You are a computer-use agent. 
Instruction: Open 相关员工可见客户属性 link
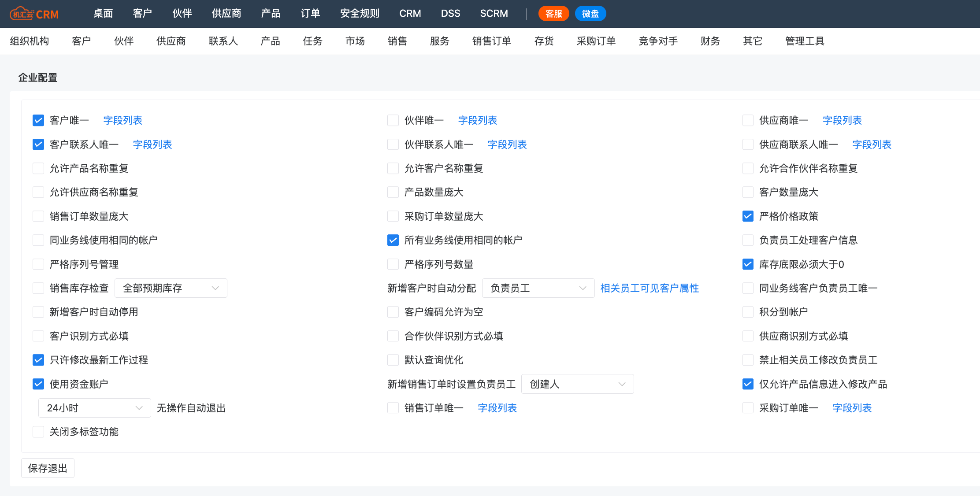point(650,288)
